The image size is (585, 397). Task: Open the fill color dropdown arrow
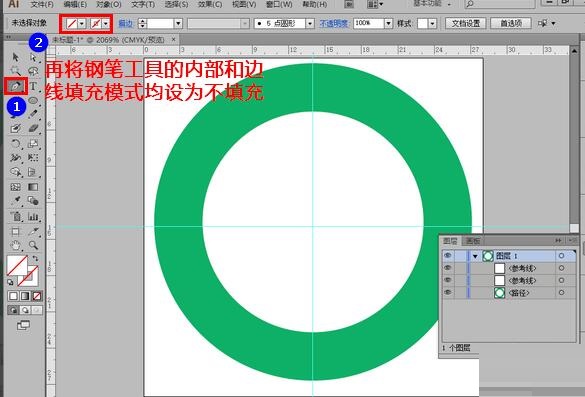tap(82, 24)
